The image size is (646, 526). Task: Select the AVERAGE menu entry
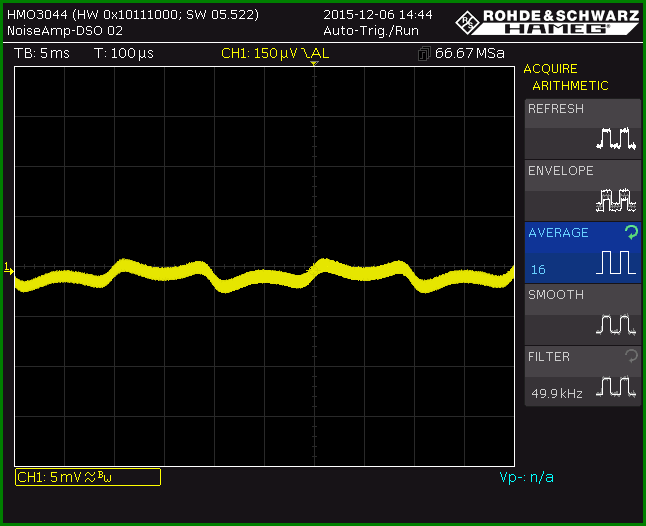coord(583,252)
